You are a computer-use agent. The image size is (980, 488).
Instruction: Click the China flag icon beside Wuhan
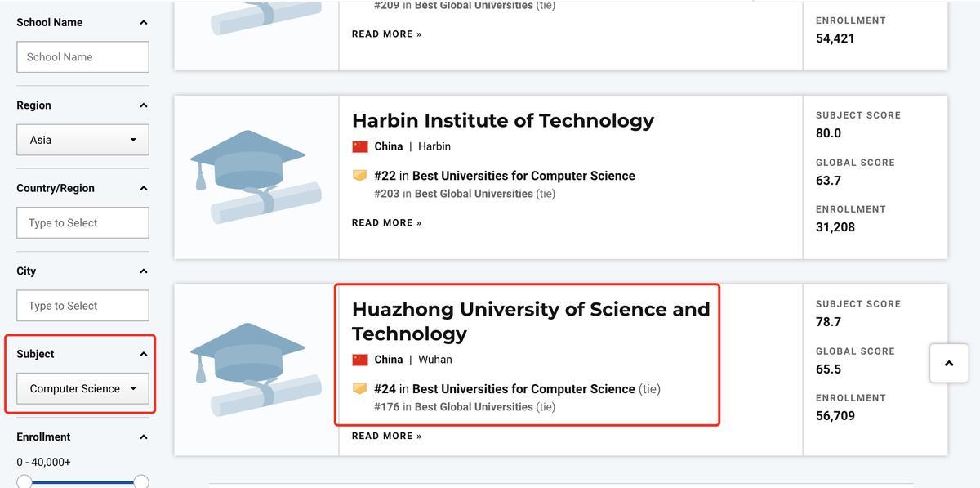tap(360, 360)
